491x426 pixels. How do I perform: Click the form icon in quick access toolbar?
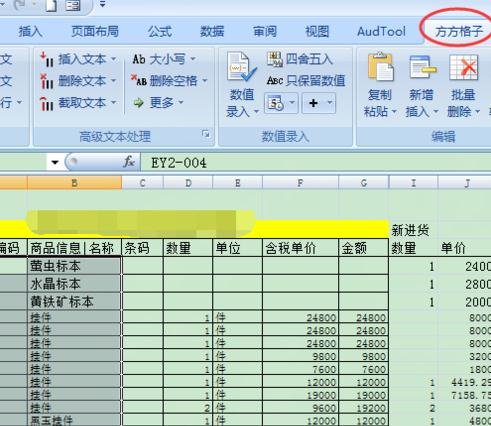tap(73, 6)
